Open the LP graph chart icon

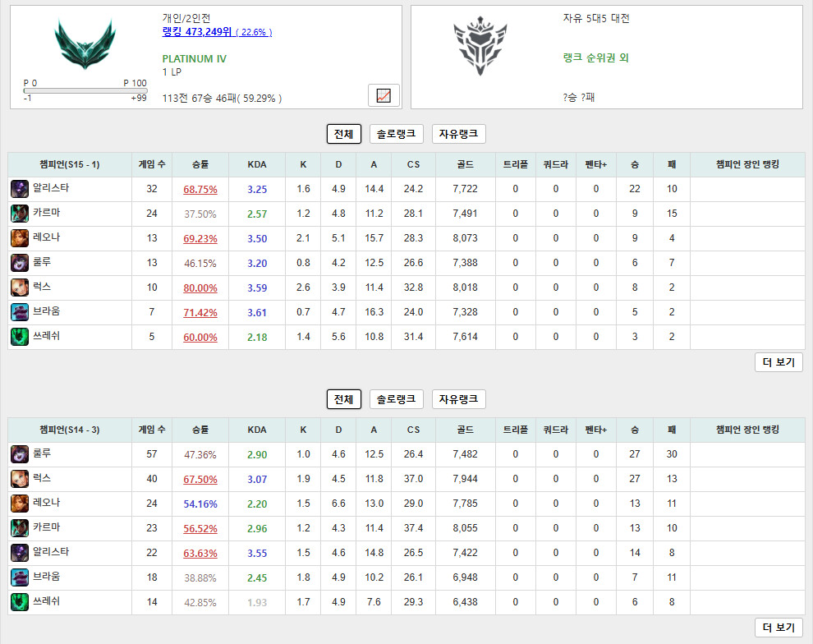coord(383,95)
